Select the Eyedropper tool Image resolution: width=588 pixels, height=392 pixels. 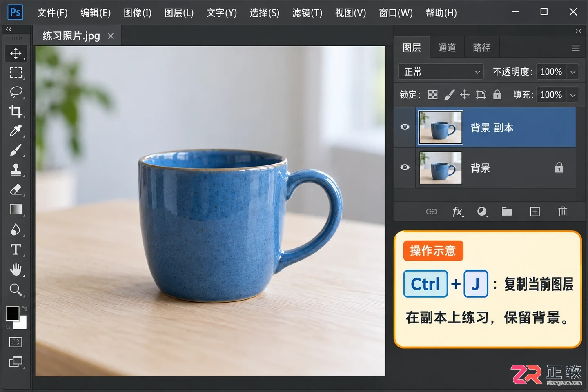coord(16,131)
